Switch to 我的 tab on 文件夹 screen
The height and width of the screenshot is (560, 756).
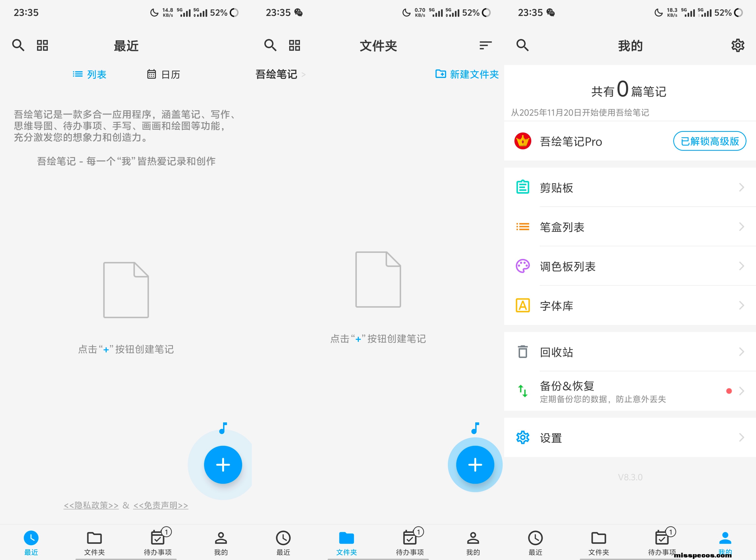(473, 542)
